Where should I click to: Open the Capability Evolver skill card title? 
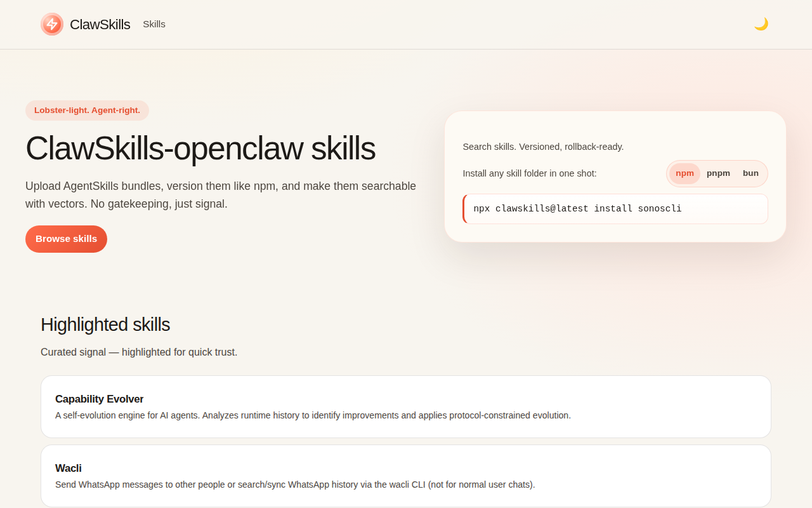[100, 399]
